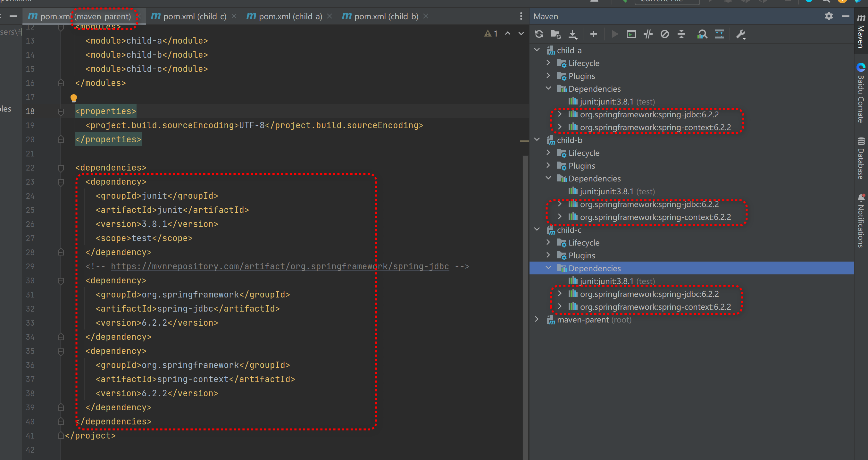The width and height of the screenshot is (868, 460).
Task: Expand Lifecycle under child-a
Action: [548, 63]
